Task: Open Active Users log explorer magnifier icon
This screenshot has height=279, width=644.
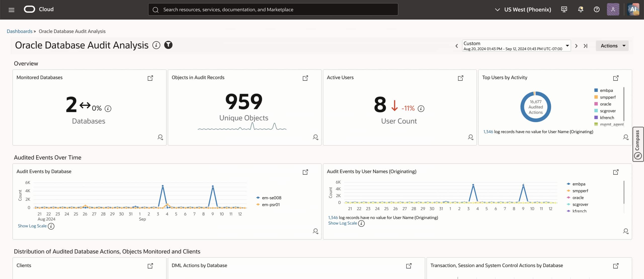Action: [471, 137]
